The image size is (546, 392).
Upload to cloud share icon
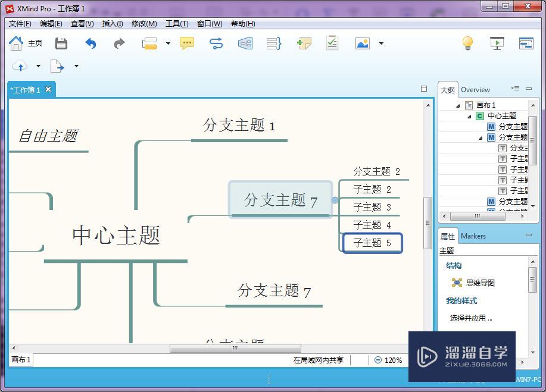[x=20, y=66]
